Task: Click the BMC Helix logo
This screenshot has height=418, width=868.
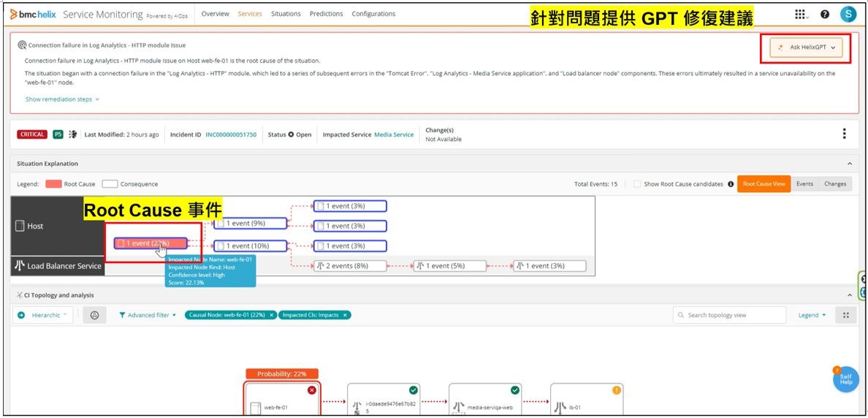Action: click(33, 15)
